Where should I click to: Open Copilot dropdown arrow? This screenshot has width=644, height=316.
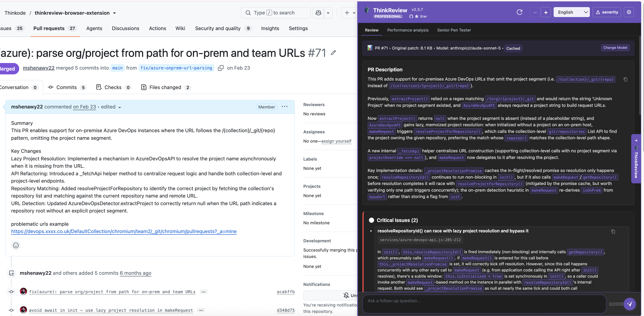click(x=328, y=13)
